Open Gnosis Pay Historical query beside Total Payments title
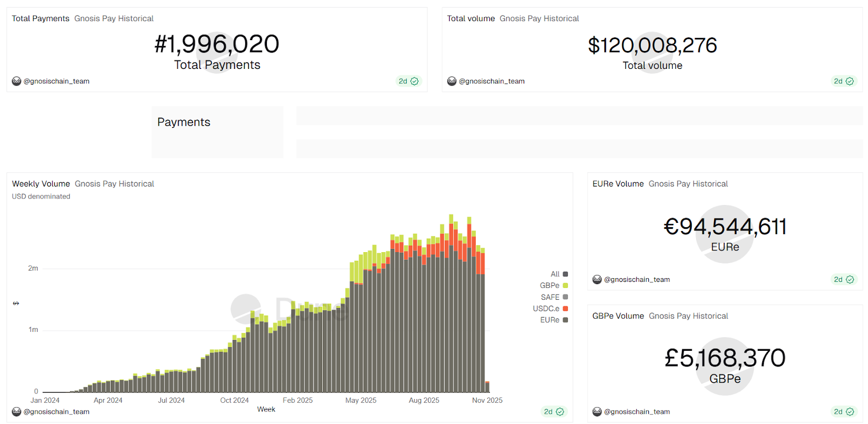The width and height of the screenshot is (868, 424). pos(114,18)
